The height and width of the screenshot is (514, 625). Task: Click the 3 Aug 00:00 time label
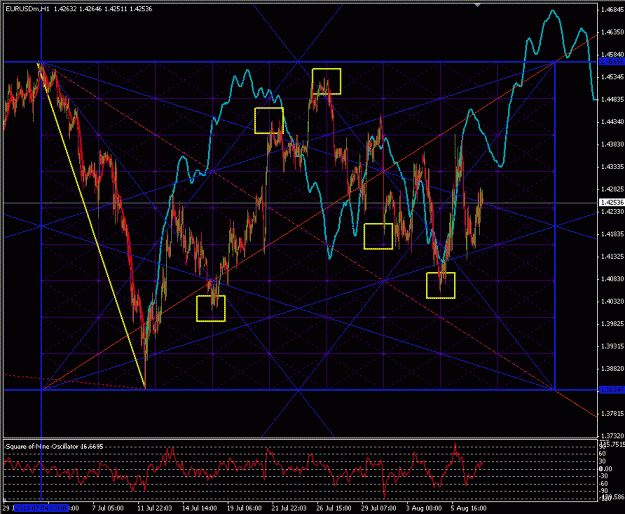(424, 508)
